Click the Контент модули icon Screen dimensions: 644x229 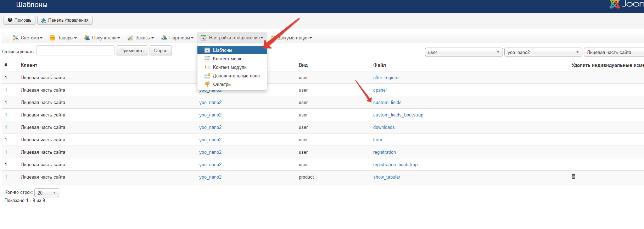pyautogui.click(x=207, y=67)
